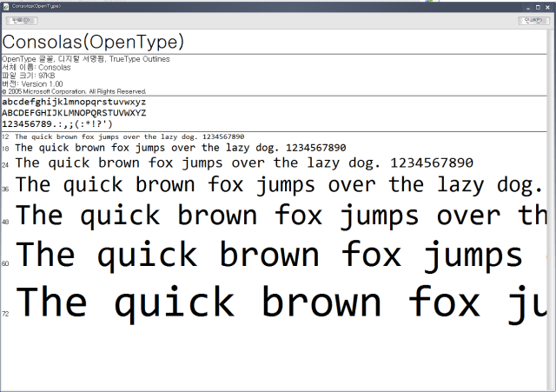556x392 pixels.
Task: Click the 72-point quick brown fox sample
Action: click(281, 304)
